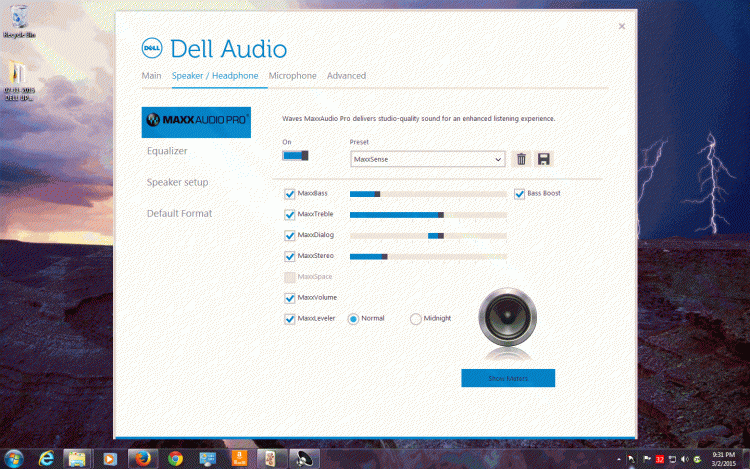Open File Explorer from taskbar

coord(77,459)
